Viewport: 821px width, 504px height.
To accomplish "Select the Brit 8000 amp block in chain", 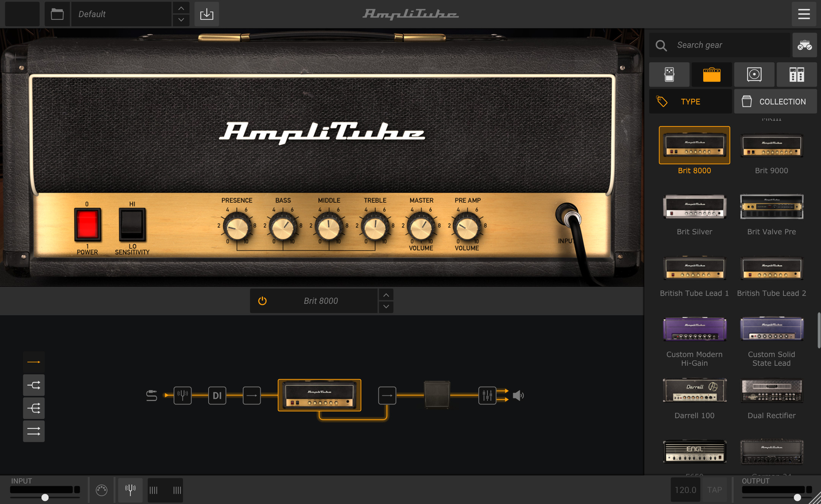I will click(x=320, y=395).
